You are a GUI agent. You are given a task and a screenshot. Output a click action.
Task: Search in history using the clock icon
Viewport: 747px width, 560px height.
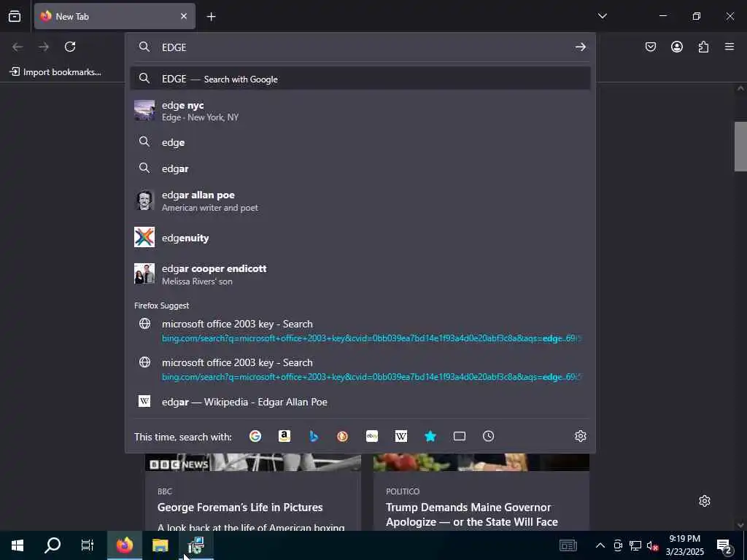click(488, 436)
